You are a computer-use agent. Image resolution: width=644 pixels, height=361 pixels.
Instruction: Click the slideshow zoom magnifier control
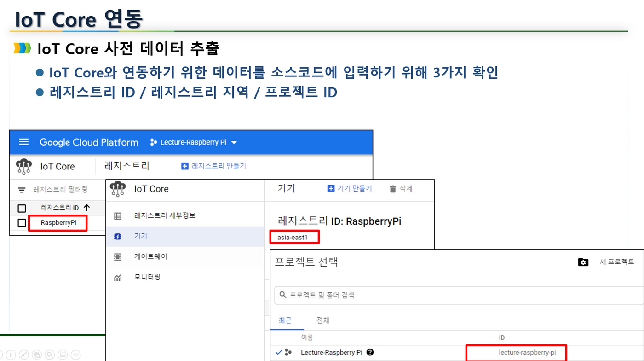(50, 355)
